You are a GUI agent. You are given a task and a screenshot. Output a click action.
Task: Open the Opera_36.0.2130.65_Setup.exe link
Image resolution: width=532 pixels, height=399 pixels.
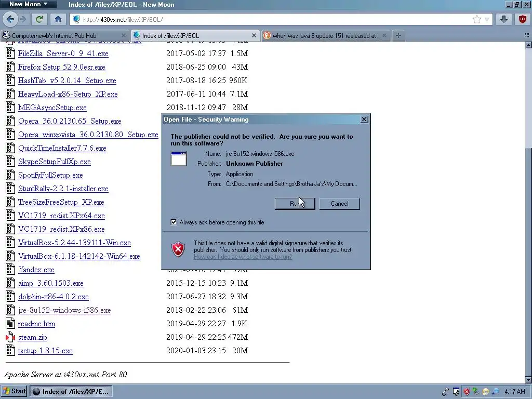[x=70, y=121]
